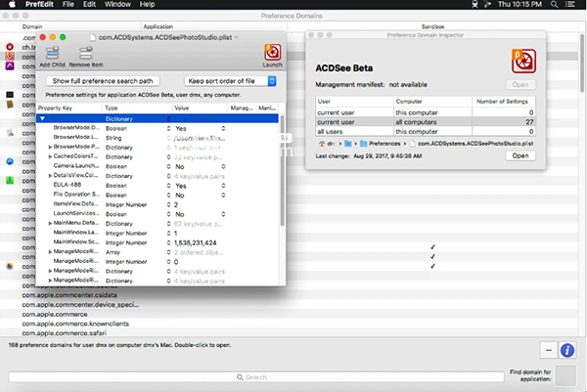Click the 'Find domain for application' drop well

coord(565,375)
